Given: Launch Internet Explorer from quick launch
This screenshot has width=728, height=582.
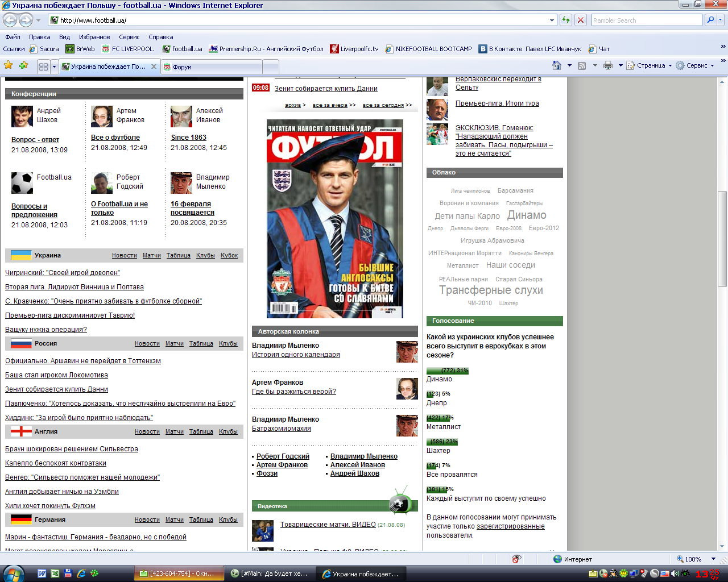Looking at the screenshot, I should coord(81,573).
